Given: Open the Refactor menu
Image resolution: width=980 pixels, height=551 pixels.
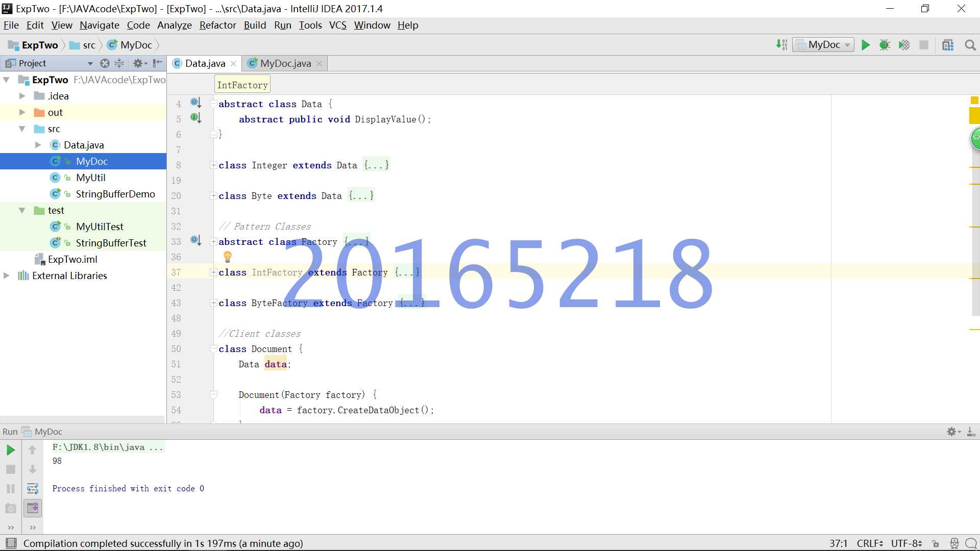Looking at the screenshot, I should coord(217,25).
